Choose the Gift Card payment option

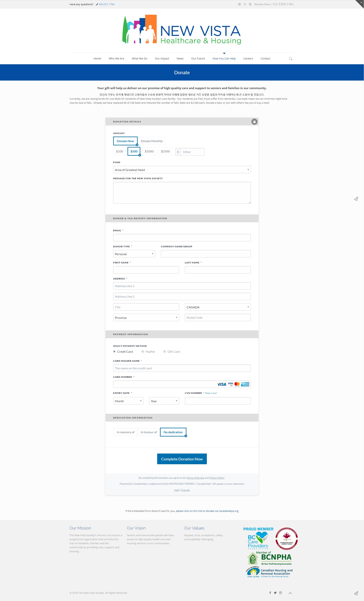[x=165, y=352]
